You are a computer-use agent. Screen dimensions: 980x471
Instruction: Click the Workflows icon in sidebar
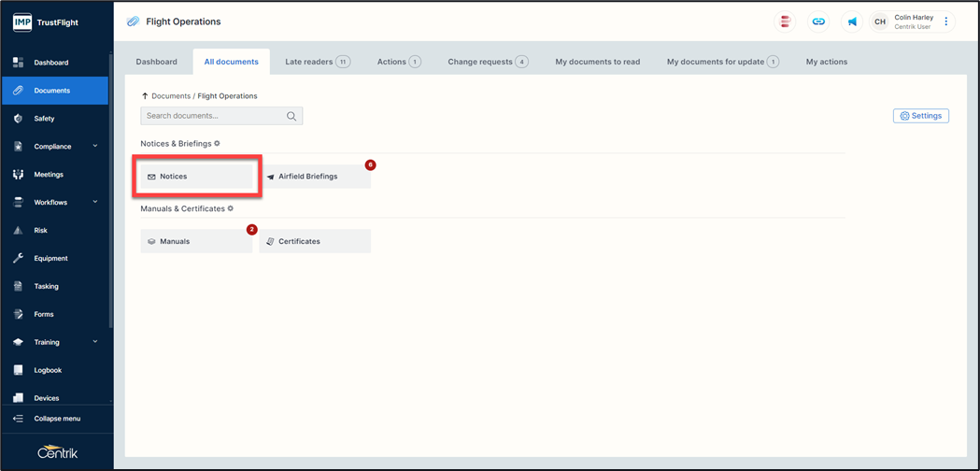pos(18,202)
